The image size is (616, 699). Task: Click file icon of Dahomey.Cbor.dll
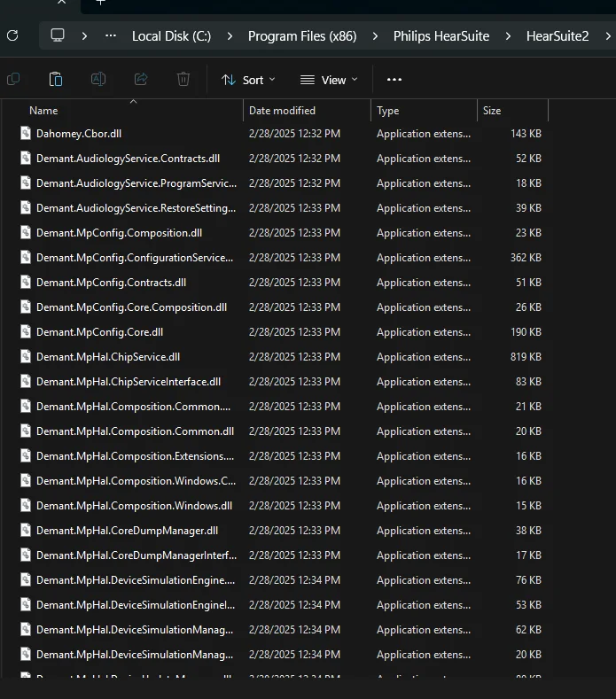pyautogui.click(x=26, y=133)
